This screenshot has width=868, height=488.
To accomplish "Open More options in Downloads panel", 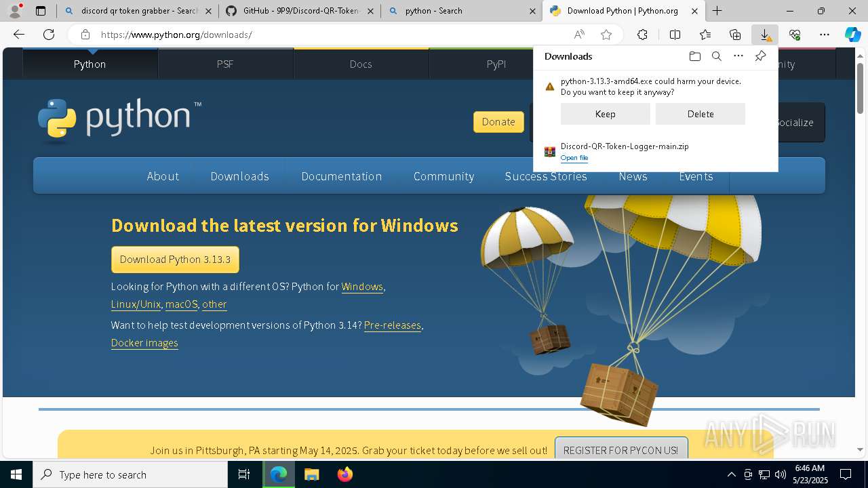I will 738,56.
